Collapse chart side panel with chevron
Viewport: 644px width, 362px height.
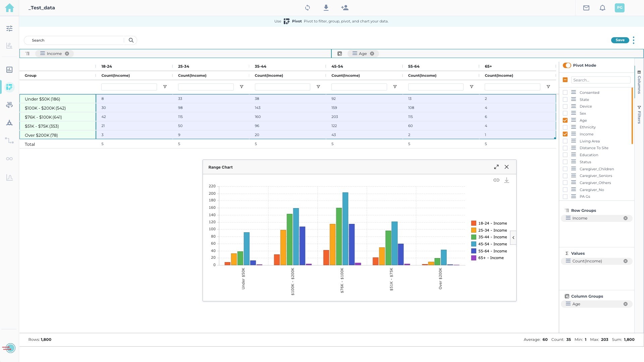pyautogui.click(x=513, y=238)
